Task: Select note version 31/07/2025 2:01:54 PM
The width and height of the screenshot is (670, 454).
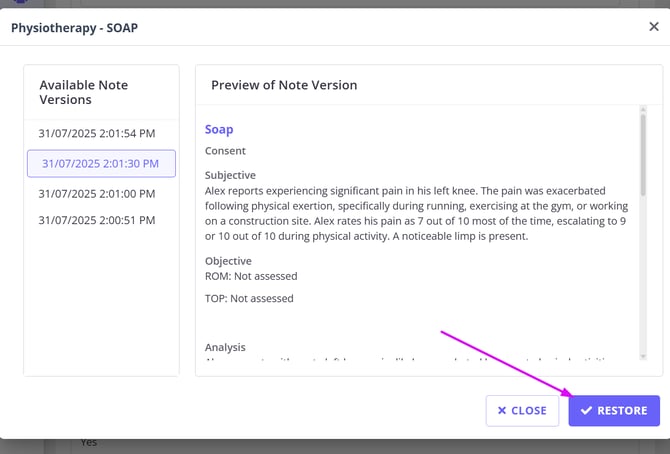Action: tap(97, 133)
